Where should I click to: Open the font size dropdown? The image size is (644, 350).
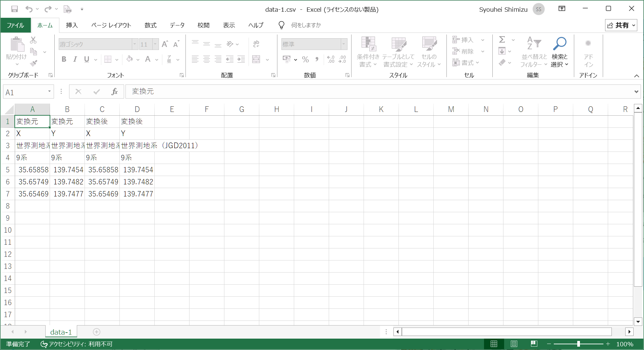tap(155, 44)
